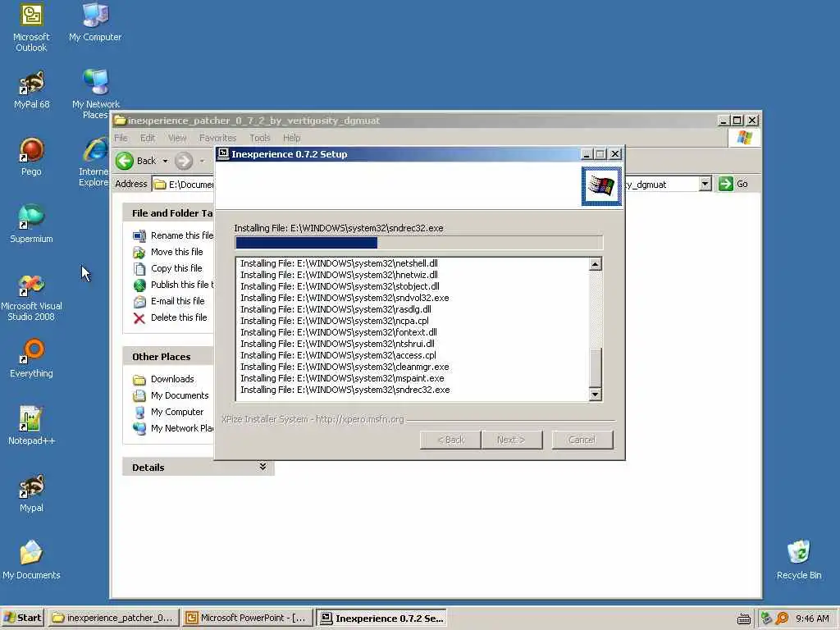Open Microsoft Outlook desktop icon
Screen dimensions: 840x630
click(31, 27)
